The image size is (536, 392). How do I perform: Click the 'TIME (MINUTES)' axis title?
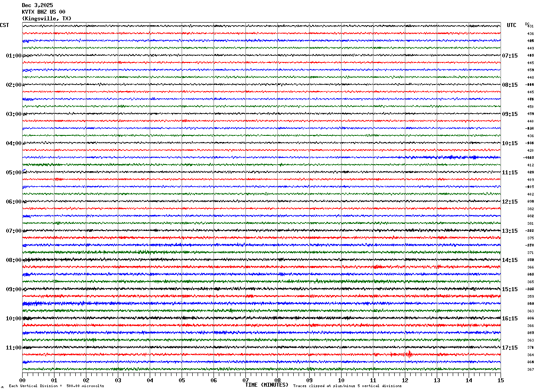(267, 385)
